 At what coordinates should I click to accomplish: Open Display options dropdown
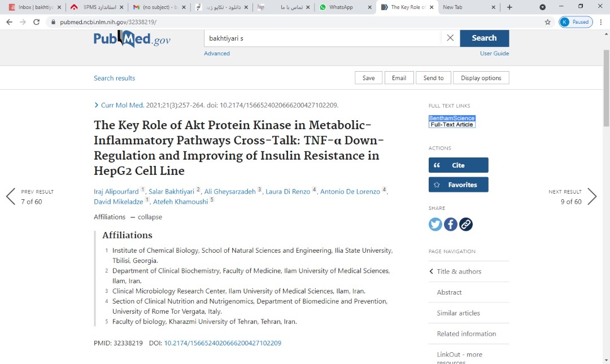pyautogui.click(x=481, y=78)
